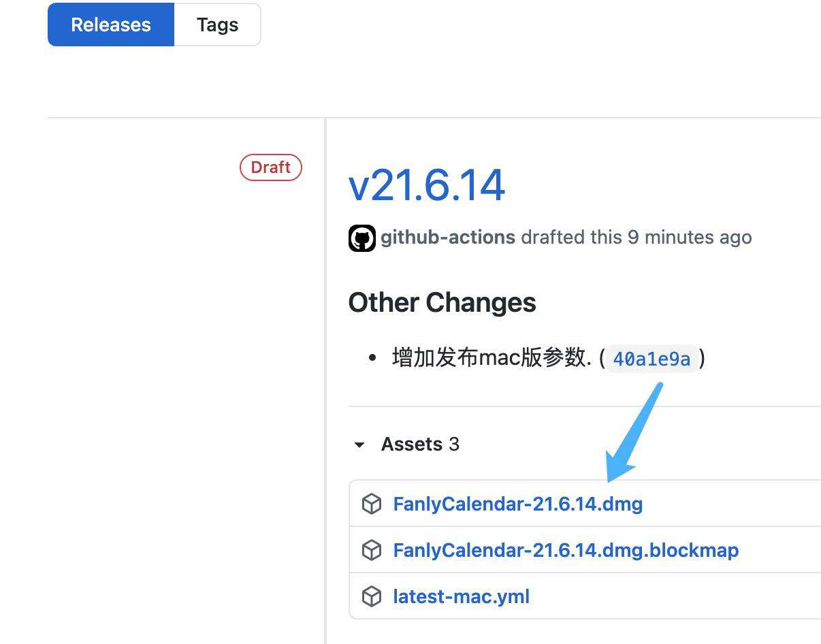Click the red Draft label
Screen dimensions: 821x644
(x=271, y=167)
